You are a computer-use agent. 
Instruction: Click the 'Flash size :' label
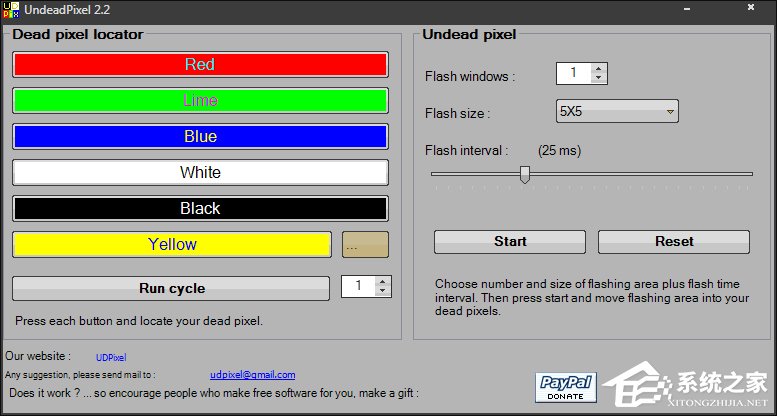pyautogui.click(x=457, y=114)
